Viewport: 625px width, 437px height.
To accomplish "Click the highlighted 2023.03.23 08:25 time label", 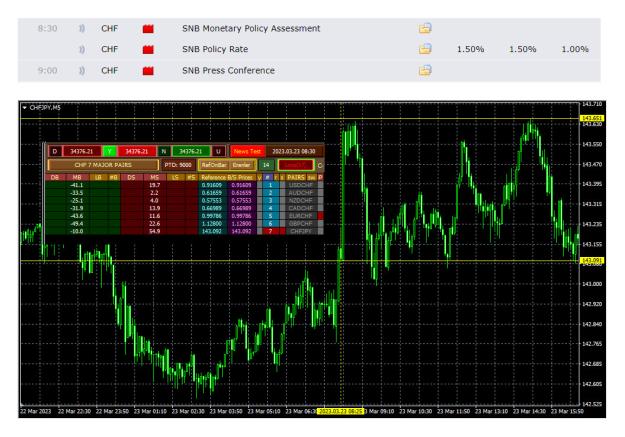I will click(x=340, y=411).
